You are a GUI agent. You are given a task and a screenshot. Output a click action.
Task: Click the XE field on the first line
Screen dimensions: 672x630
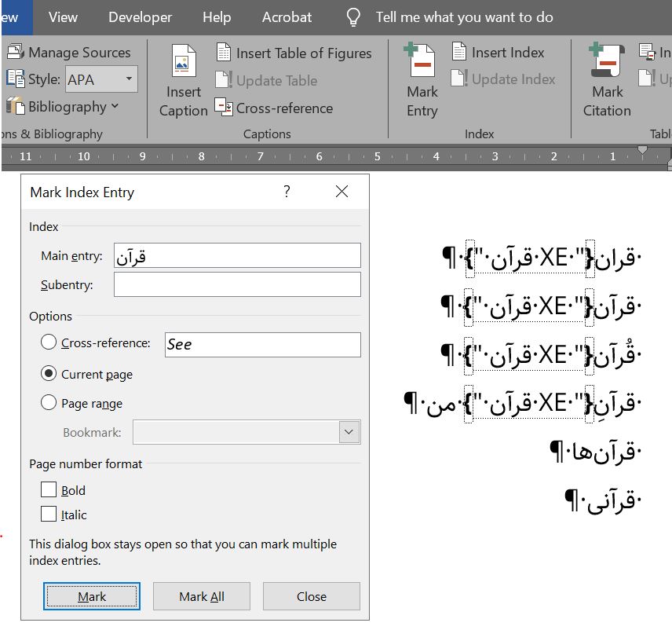tap(530, 258)
